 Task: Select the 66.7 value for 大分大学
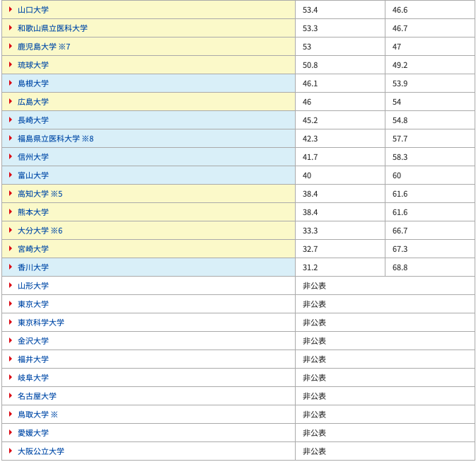(x=400, y=231)
